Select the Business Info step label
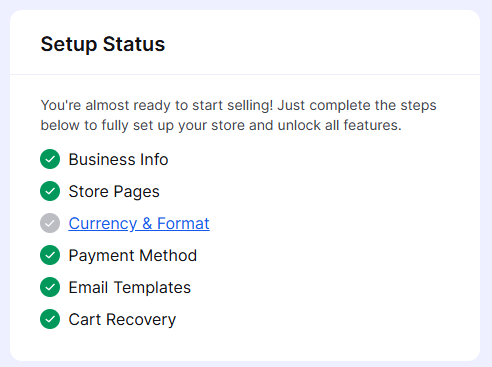 (x=118, y=159)
